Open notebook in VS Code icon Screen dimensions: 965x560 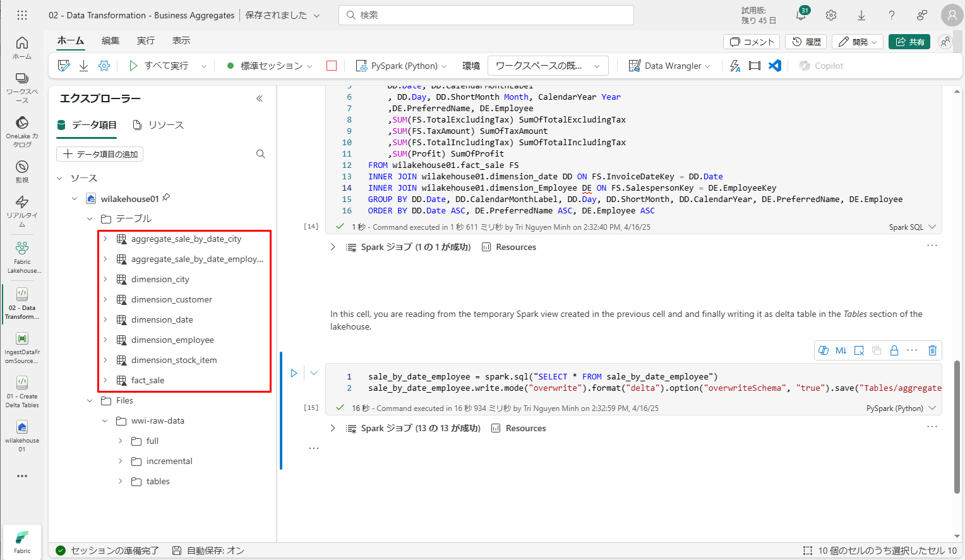click(775, 66)
